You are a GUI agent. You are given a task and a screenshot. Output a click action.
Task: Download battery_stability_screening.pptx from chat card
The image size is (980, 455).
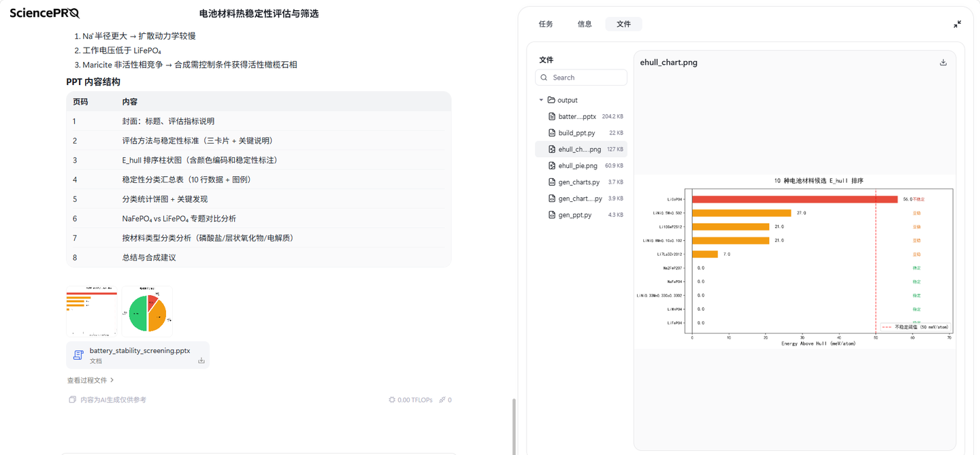click(201, 360)
